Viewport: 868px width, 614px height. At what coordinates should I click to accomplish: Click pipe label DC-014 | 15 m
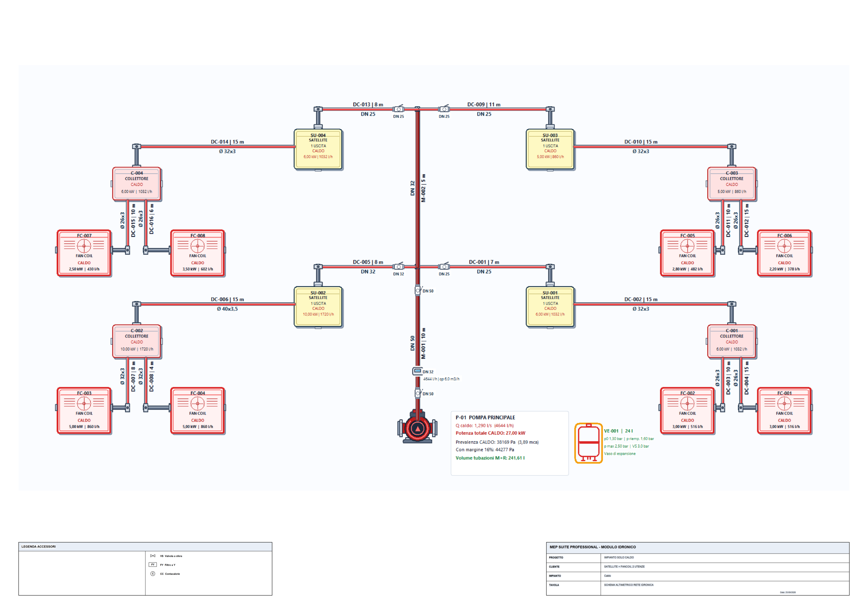[227, 142]
